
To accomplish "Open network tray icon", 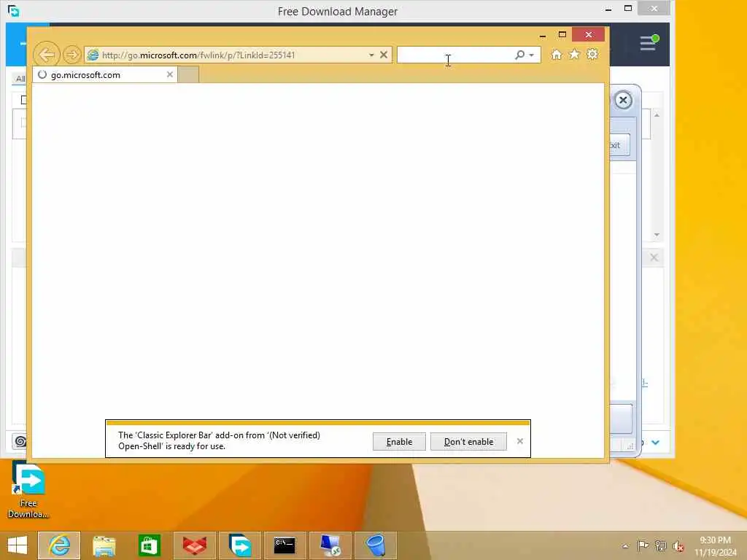I will click(660, 546).
